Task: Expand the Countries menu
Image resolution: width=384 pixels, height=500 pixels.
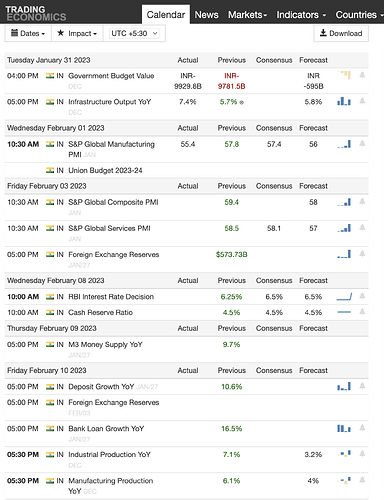Action: (359, 15)
